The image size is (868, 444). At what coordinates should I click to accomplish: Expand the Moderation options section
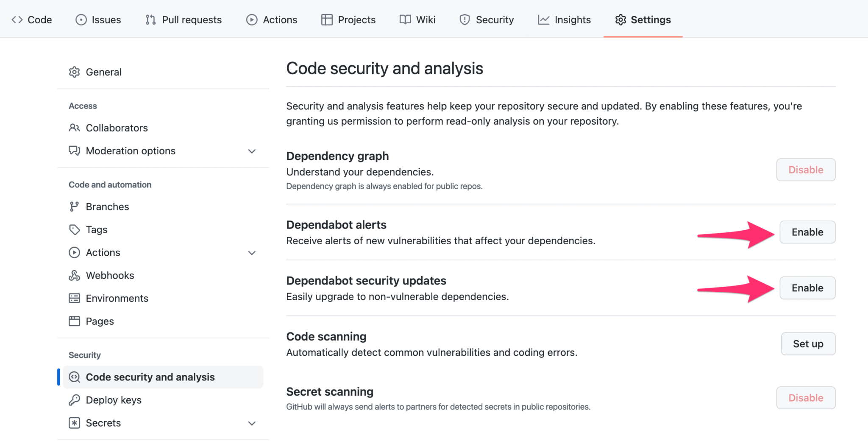[x=252, y=151]
